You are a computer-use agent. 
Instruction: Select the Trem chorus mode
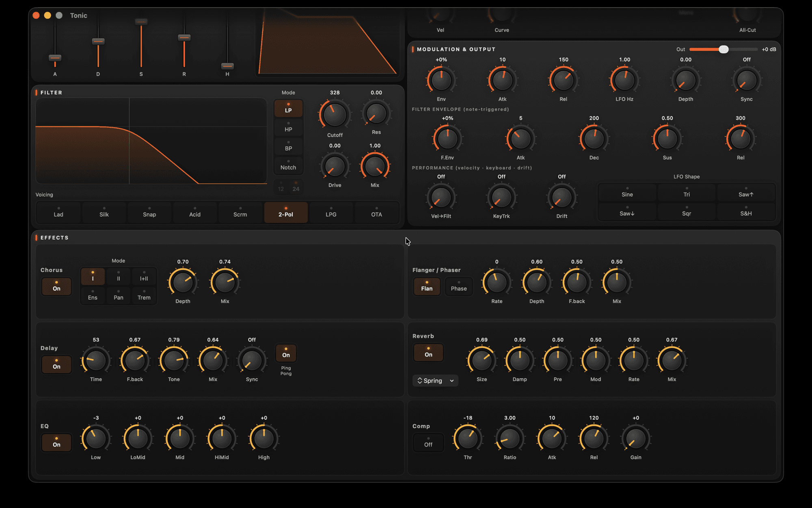click(x=144, y=295)
